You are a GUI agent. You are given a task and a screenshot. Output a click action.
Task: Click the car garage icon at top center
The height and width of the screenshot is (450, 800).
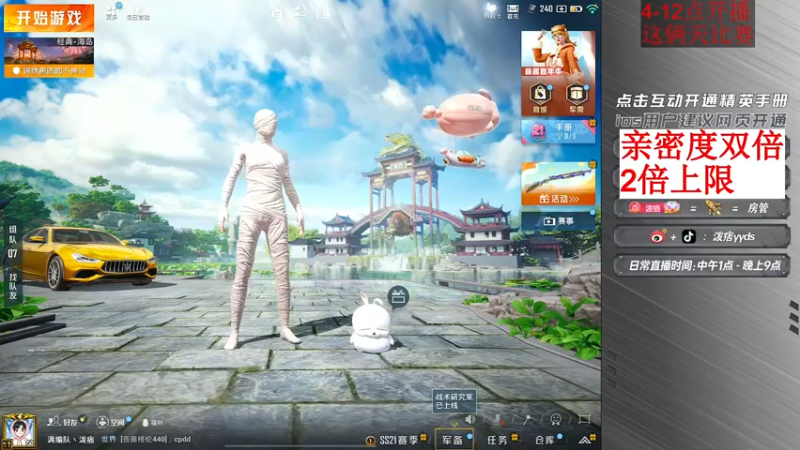(301, 12)
